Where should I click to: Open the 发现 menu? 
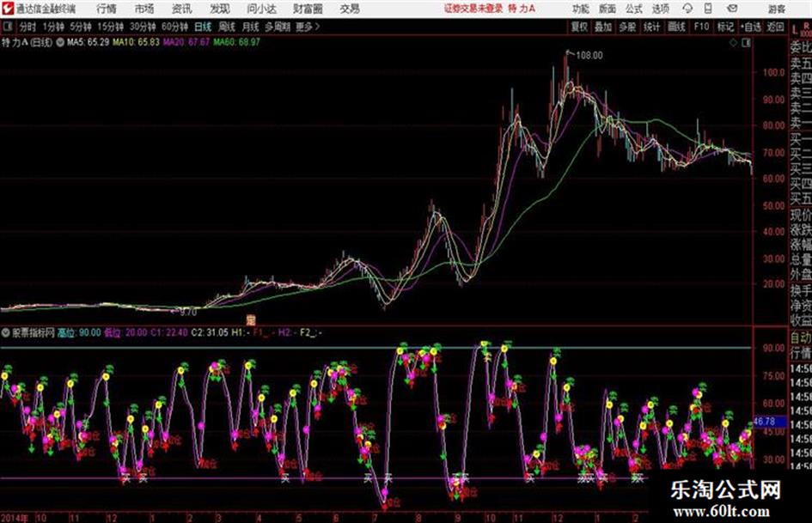(220, 9)
